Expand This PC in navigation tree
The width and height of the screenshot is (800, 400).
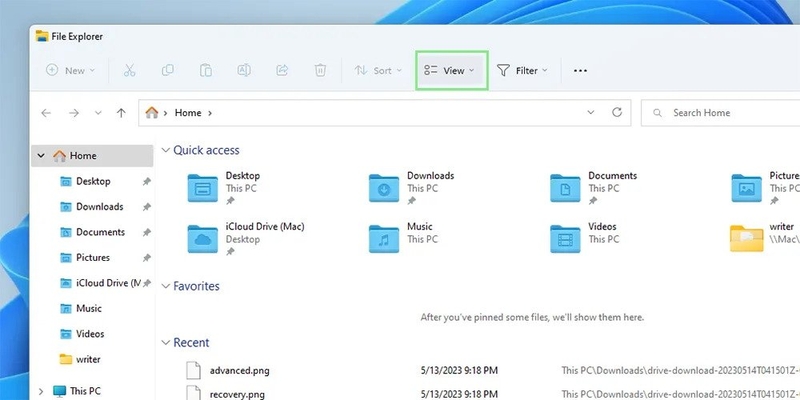pyautogui.click(x=41, y=391)
